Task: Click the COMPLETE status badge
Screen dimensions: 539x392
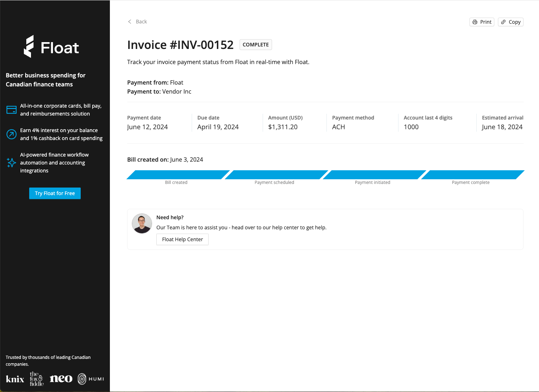Action: tap(256, 45)
